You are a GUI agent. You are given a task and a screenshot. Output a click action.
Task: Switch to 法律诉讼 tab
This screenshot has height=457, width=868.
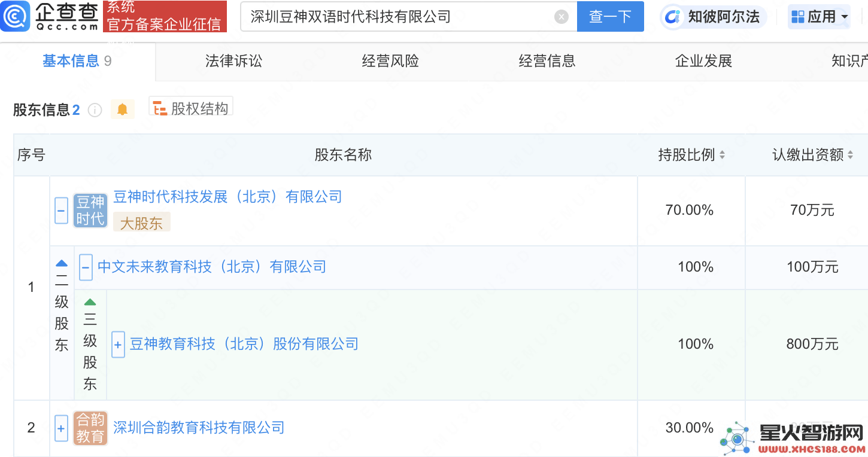233,61
